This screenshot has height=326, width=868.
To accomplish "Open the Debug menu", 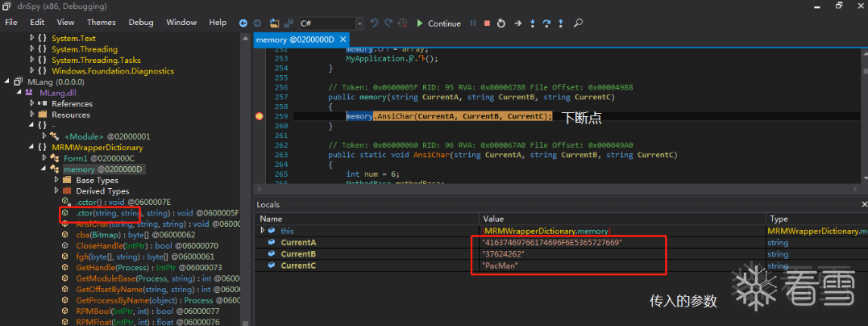I will point(141,23).
